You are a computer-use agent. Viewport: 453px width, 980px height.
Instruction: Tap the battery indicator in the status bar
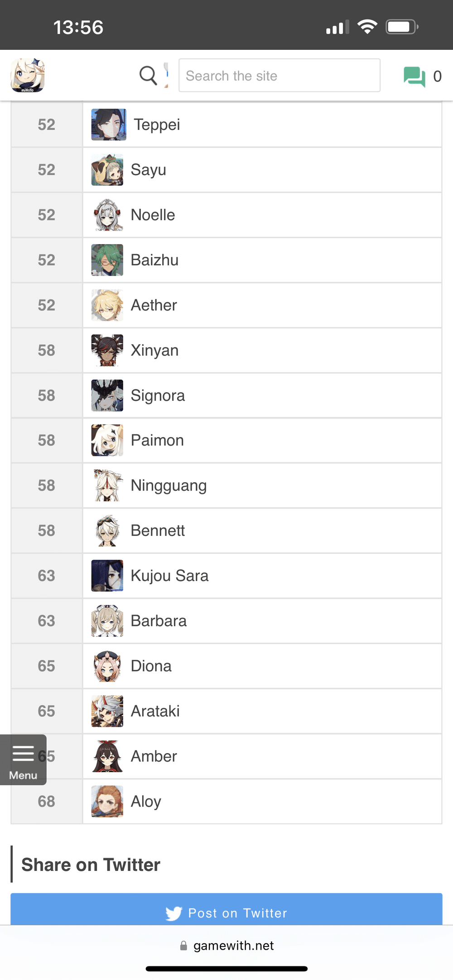point(401,26)
